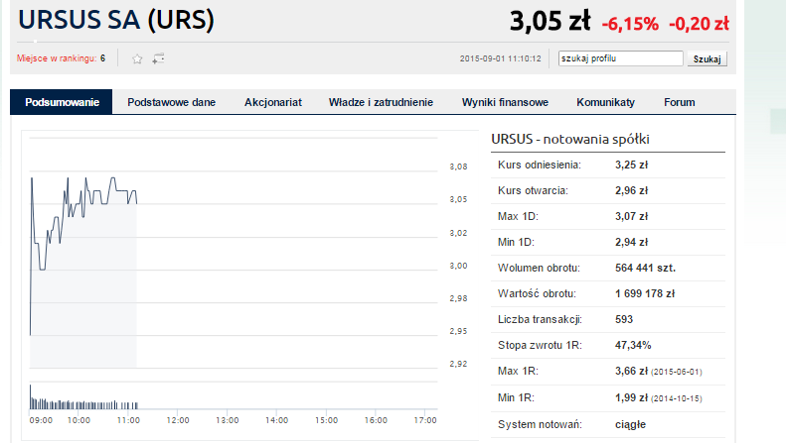Click the 3,08 price axis label
The height and width of the screenshot is (443, 786).
point(458,166)
